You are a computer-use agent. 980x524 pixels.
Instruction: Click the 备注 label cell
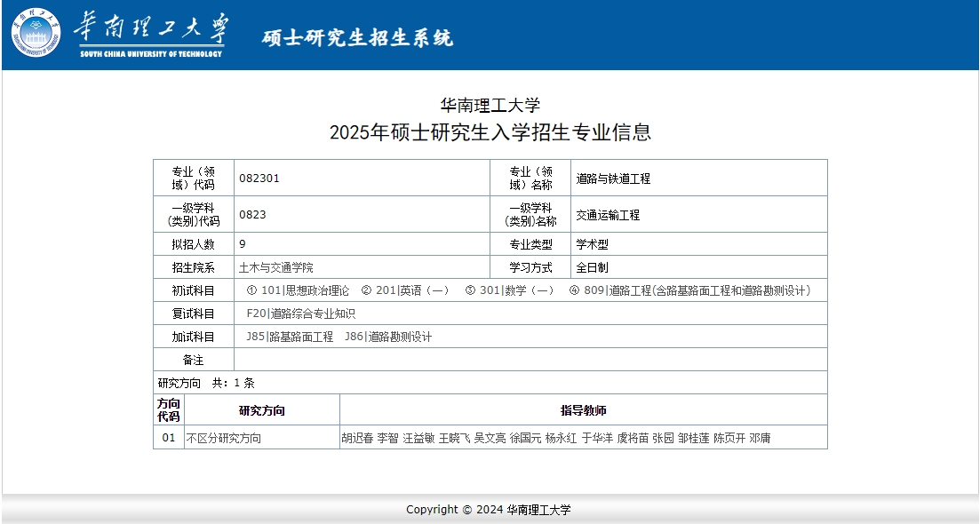(x=194, y=360)
